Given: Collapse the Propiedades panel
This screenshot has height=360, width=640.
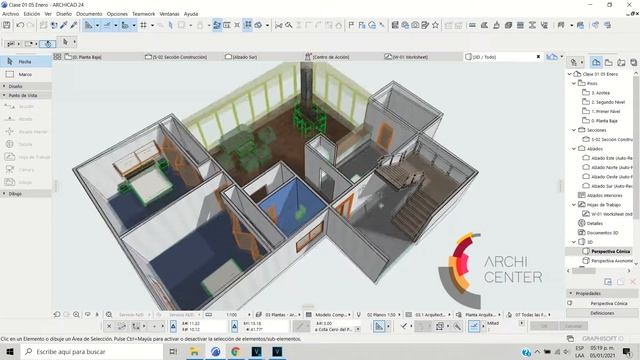Looking at the screenshot, I should tap(571, 293).
